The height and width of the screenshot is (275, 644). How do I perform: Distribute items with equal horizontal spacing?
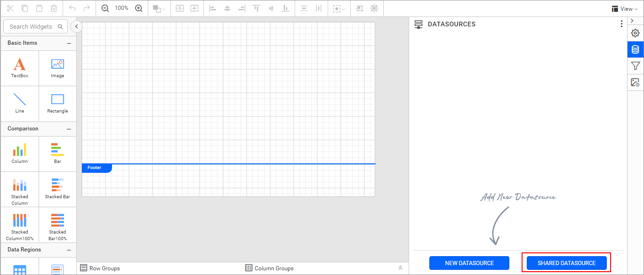click(x=319, y=8)
